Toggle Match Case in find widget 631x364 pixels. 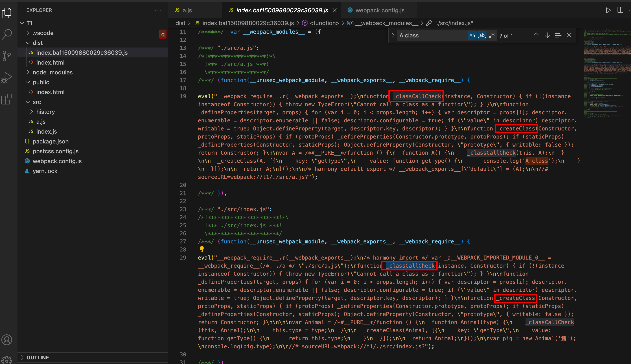(x=472, y=35)
